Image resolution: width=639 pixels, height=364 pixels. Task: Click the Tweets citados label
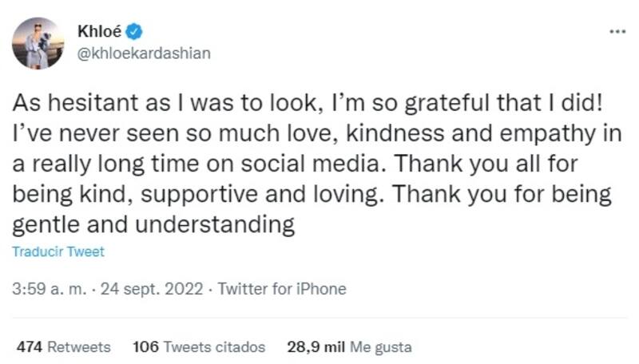pyautogui.click(x=214, y=347)
